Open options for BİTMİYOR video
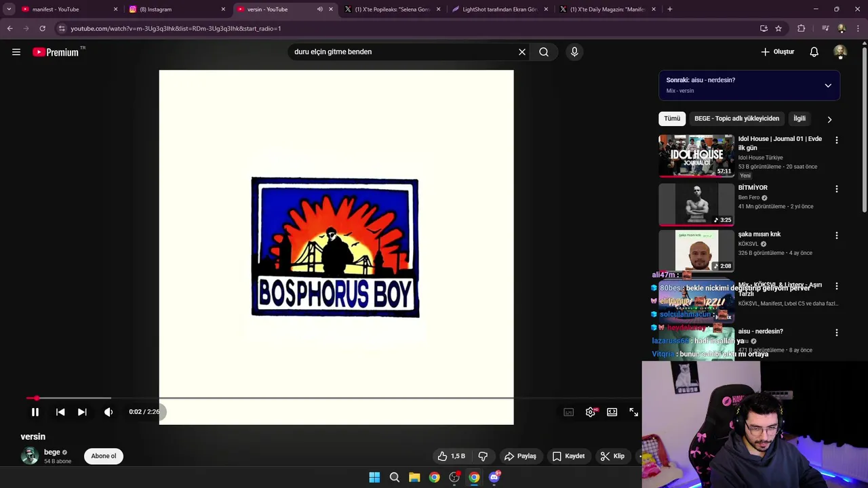This screenshot has width=868, height=488. (836, 189)
